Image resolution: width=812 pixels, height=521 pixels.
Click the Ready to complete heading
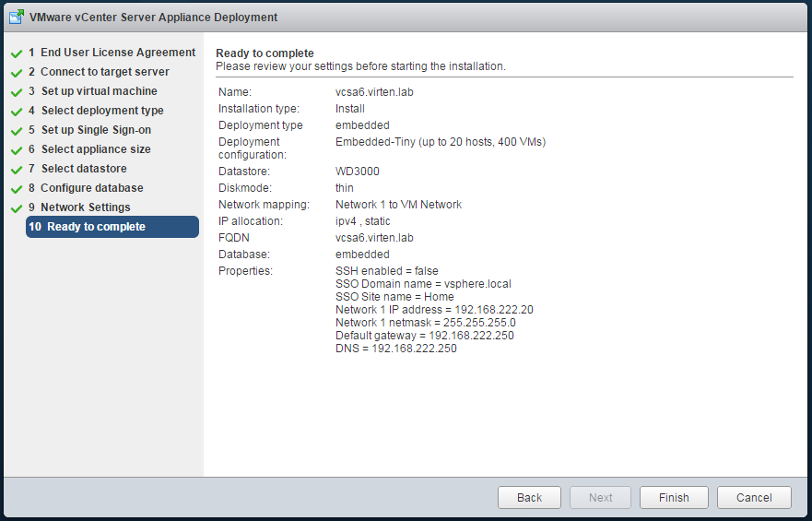click(265, 53)
